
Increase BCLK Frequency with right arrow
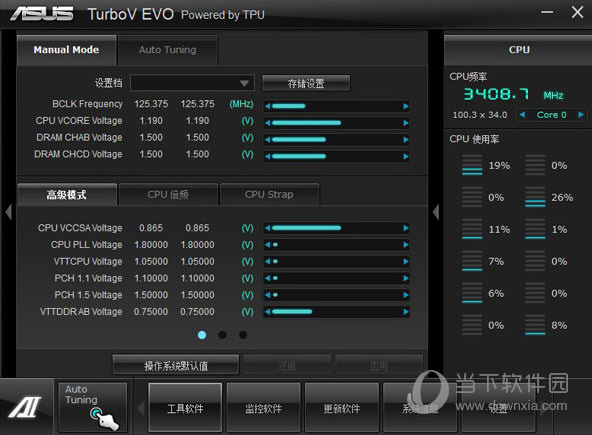(406, 106)
